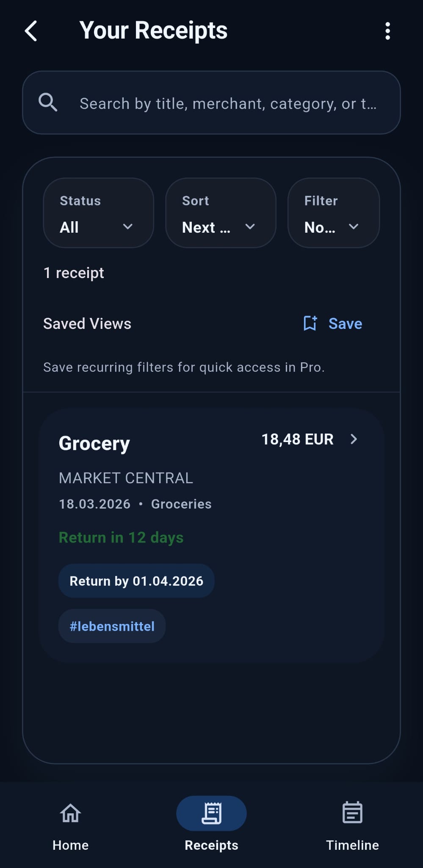Tap the search magnifier icon
This screenshot has height=868, width=423.
coord(48,103)
